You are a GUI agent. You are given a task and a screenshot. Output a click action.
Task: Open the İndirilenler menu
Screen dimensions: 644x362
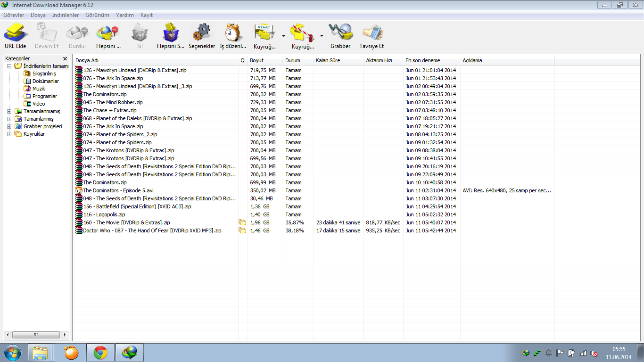point(66,15)
